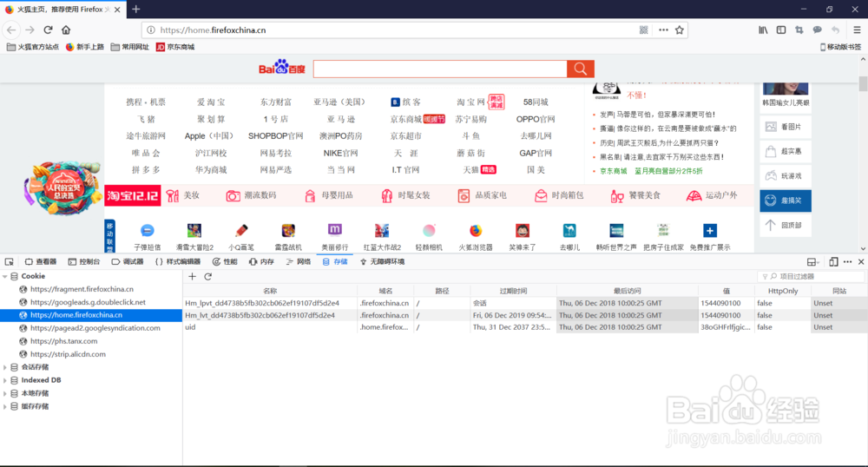The image size is (868, 467).
Task: Switch to the 样式编辑器 tab
Action: coord(178,262)
